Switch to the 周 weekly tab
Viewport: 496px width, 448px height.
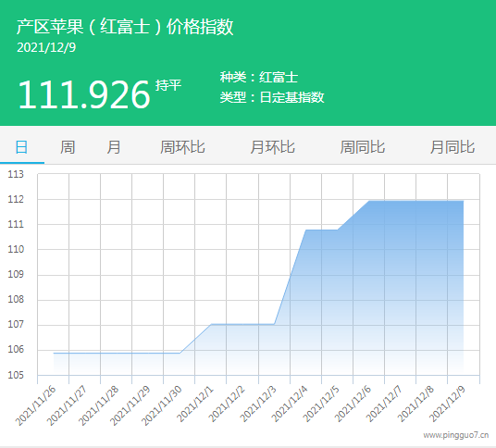[x=68, y=147]
